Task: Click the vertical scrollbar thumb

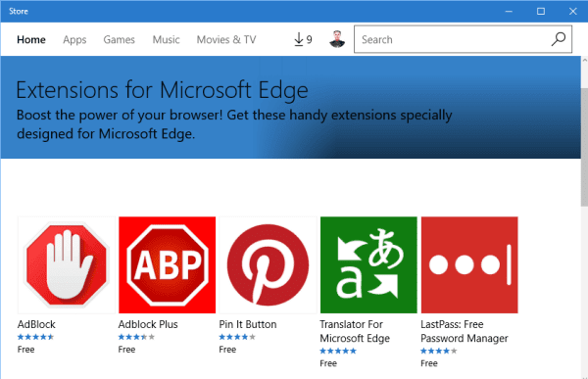Action: click(x=584, y=147)
